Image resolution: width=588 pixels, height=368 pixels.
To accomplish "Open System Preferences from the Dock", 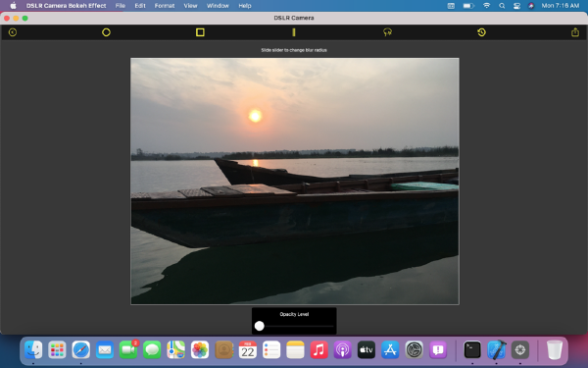I will pyautogui.click(x=415, y=350).
